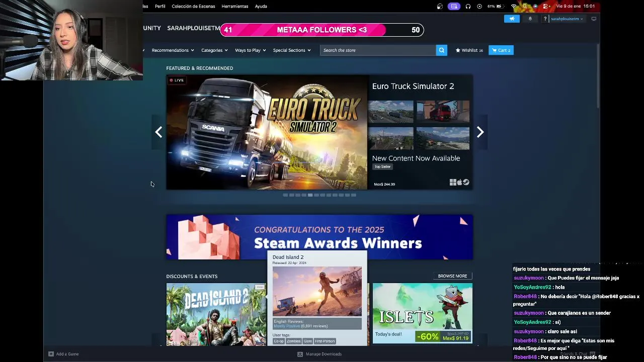Click the date and time in menu bar
Image resolution: width=644 pixels, height=362 pixels.
[x=576, y=7]
